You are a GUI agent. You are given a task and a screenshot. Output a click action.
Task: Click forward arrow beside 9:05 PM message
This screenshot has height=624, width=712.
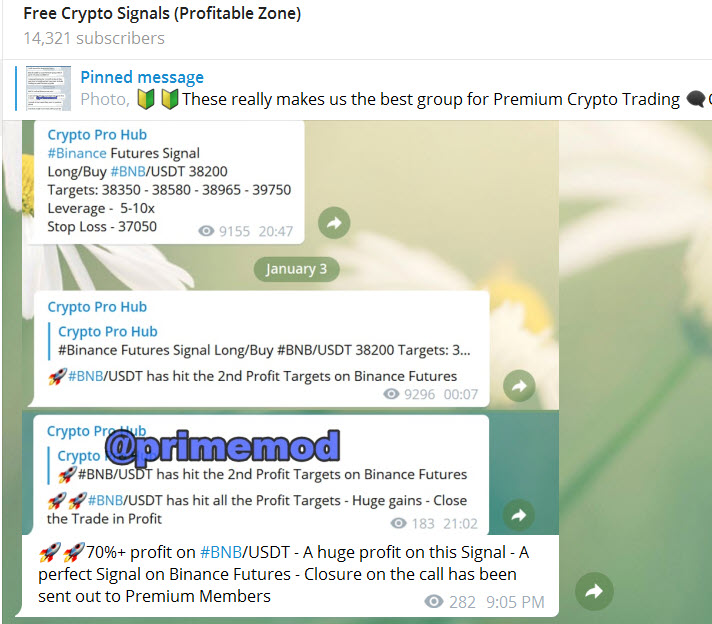tap(594, 591)
